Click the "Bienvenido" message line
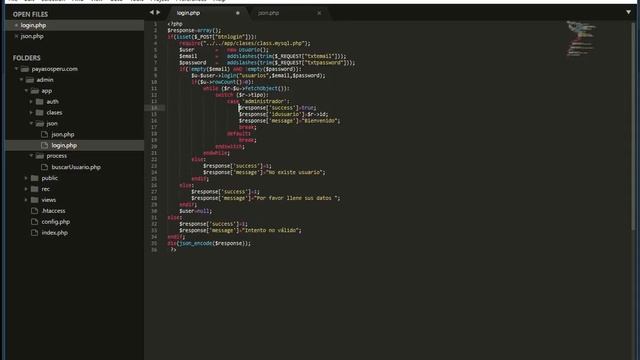 point(289,121)
